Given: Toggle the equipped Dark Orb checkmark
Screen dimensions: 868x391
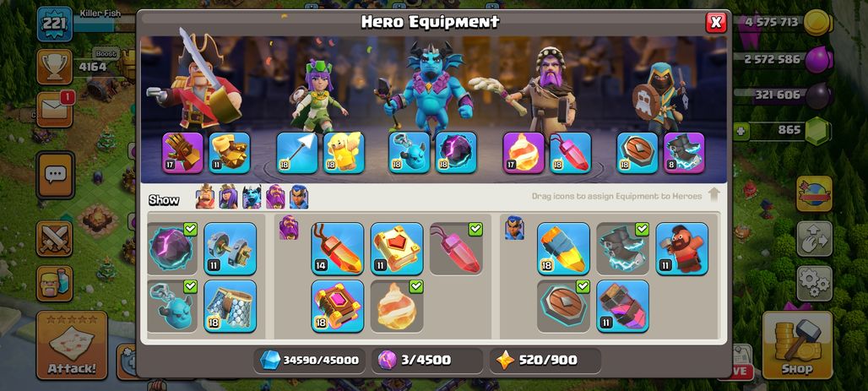Looking at the screenshot, I should (191, 229).
